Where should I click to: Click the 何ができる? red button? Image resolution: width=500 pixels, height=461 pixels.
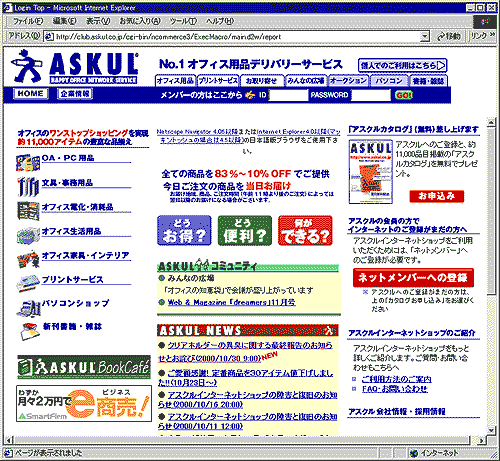click(x=305, y=231)
